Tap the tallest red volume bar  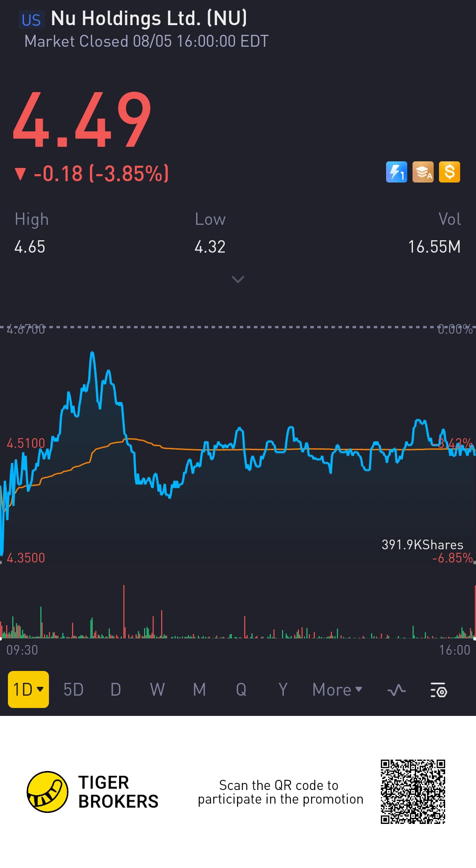[124, 611]
